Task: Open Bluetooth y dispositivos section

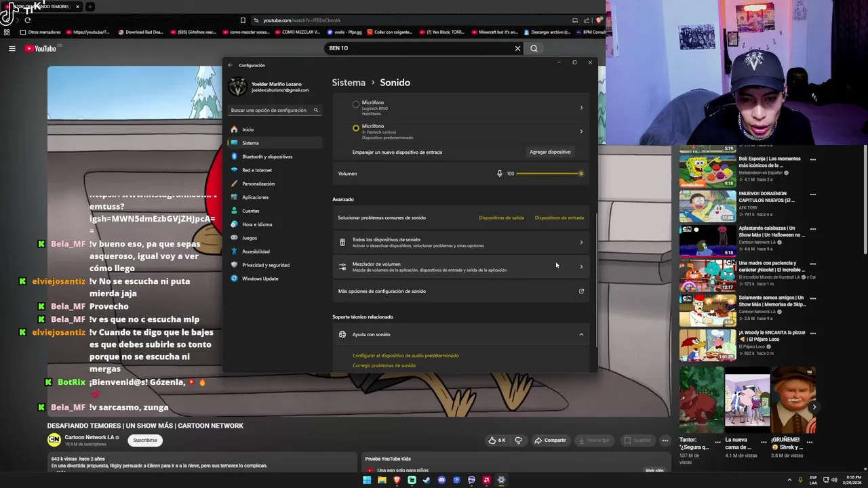Action: (x=275, y=157)
